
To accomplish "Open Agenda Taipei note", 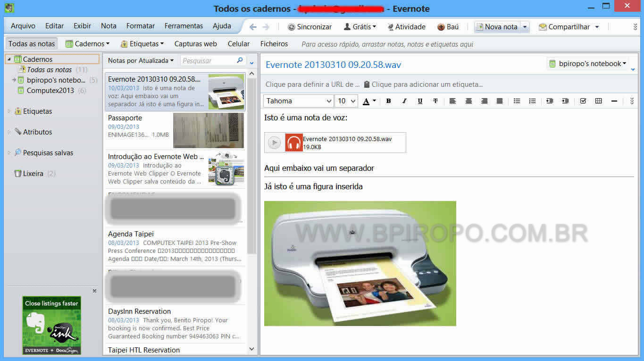I will coord(175,246).
